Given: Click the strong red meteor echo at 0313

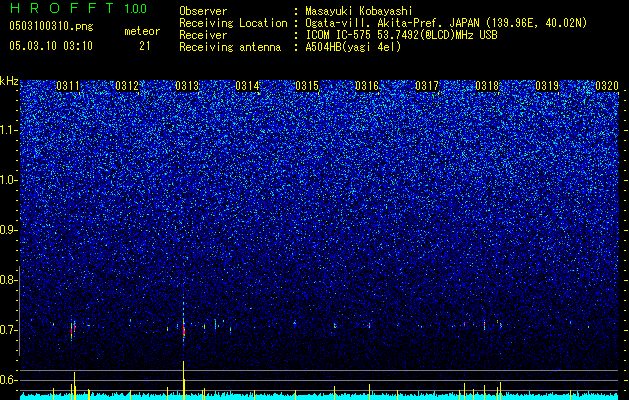Looking at the screenshot, I should tap(184, 330).
